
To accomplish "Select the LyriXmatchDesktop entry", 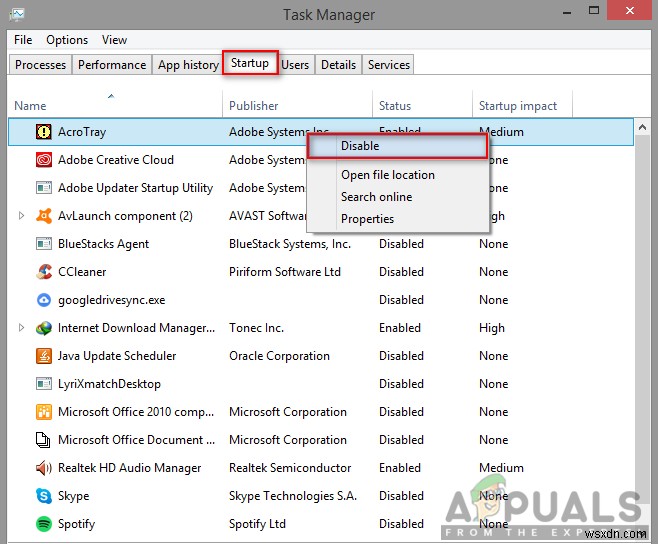I will (109, 384).
